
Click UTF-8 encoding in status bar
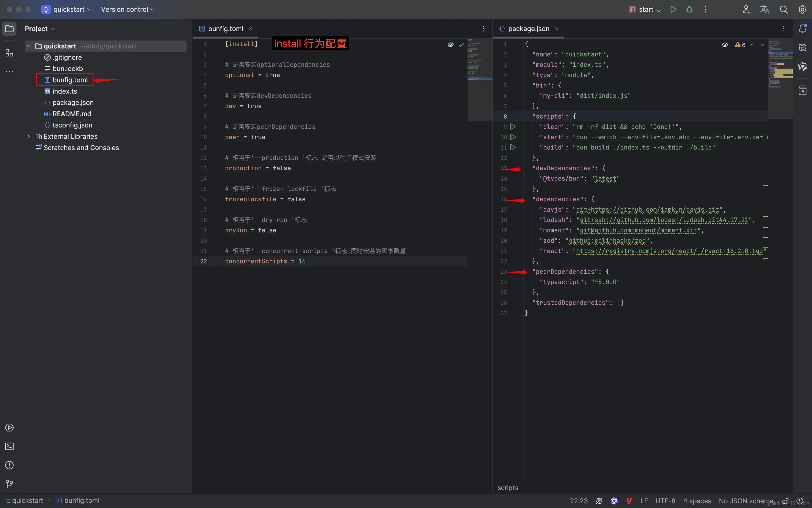point(665,500)
